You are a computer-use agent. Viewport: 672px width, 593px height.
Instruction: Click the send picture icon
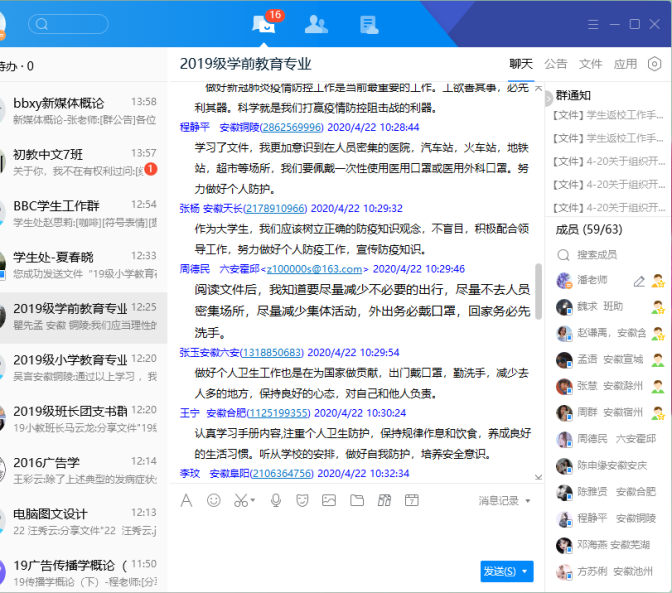[x=329, y=500]
